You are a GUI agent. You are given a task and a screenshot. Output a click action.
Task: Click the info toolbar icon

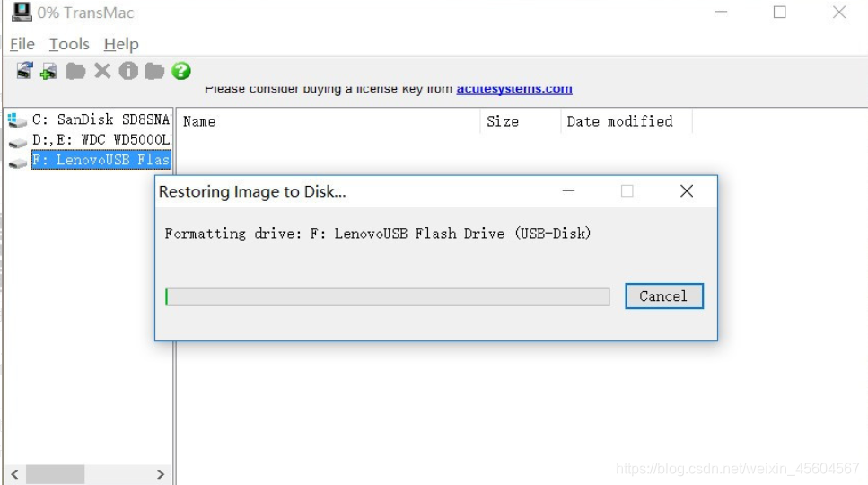pos(128,71)
